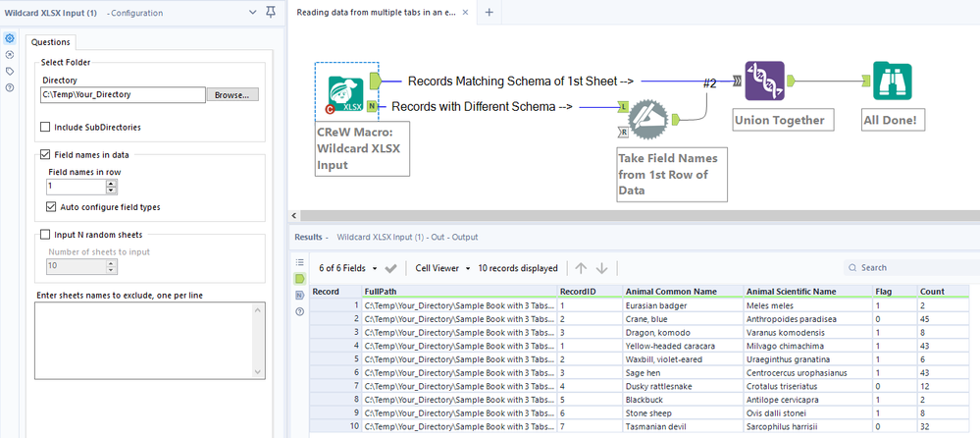
Task: Click the Animal Common Name column header
Action: coord(683,291)
